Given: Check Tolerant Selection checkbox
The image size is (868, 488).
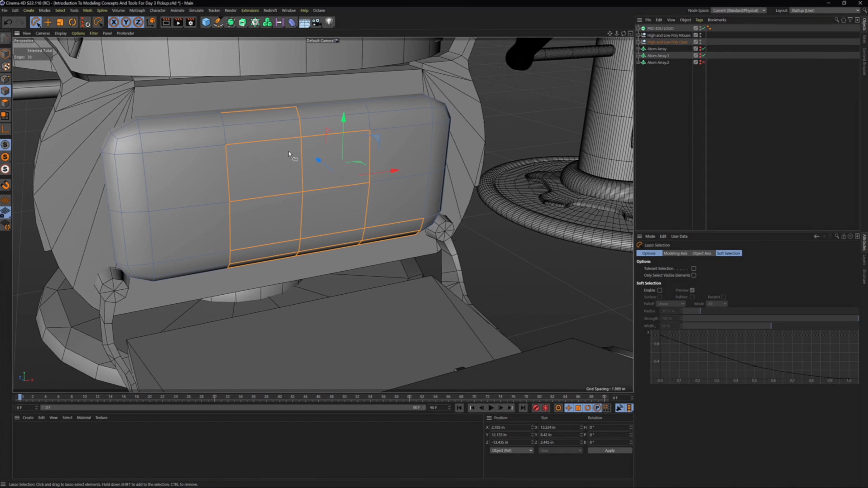Looking at the screenshot, I should click(694, 268).
